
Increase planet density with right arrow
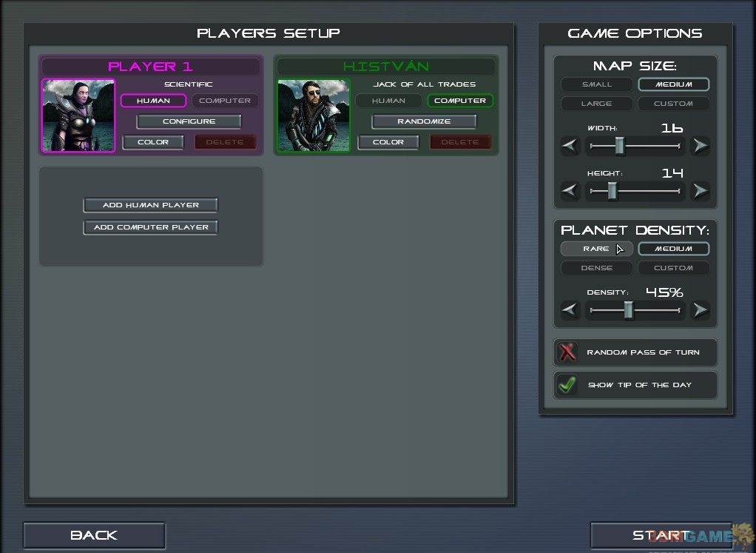coord(700,310)
